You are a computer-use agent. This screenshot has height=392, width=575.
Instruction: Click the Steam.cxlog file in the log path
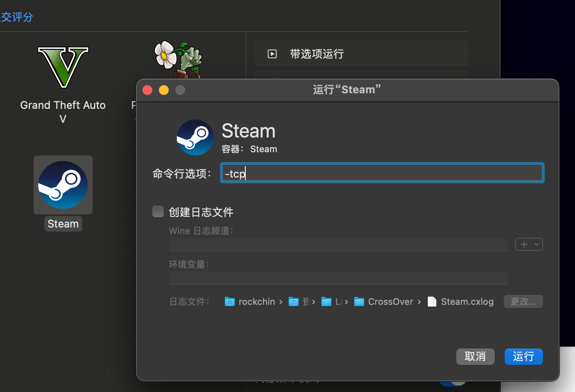pos(461,302)
